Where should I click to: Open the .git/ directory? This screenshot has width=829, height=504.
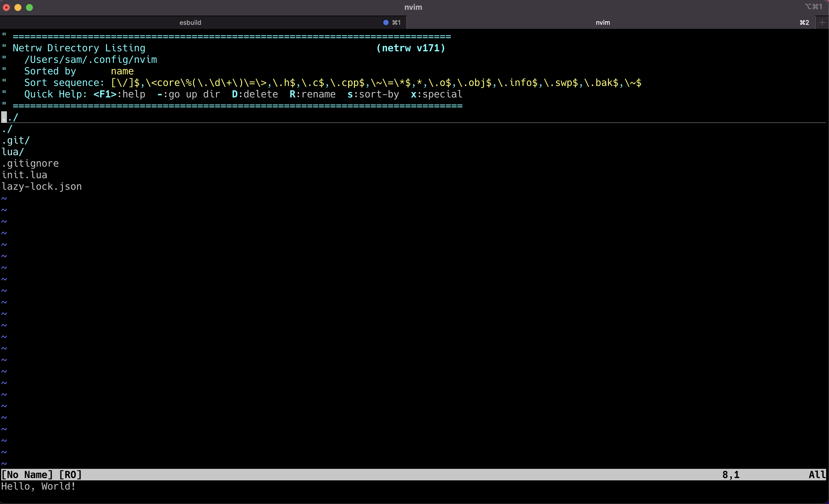coord(16,140)
